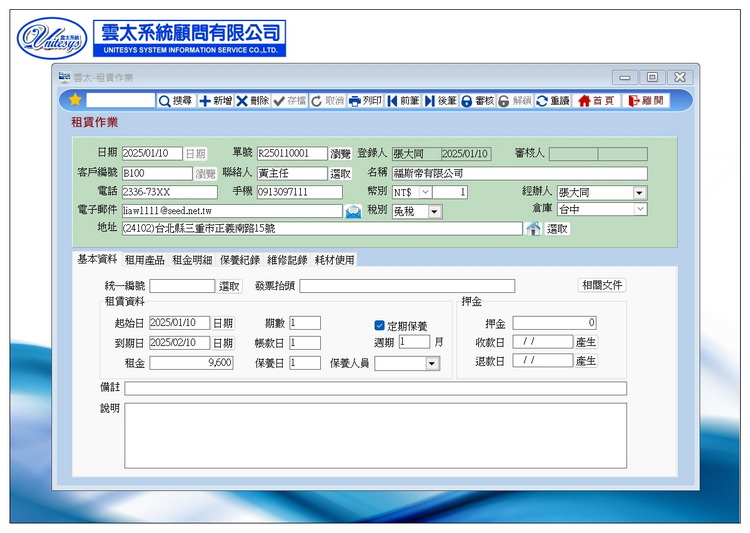Delete the record using 刪除

pos(253,100)
